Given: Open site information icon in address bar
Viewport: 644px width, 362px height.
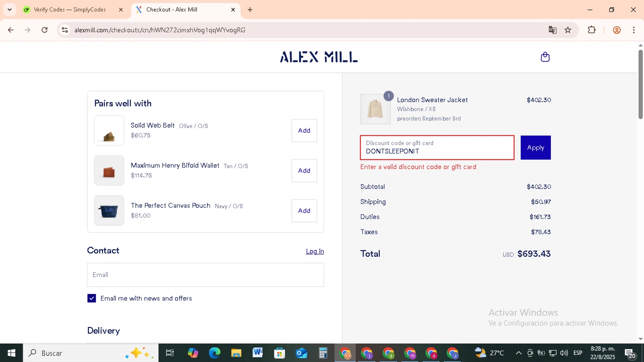Looking at the screenshot, I should (x=65, y=30).
